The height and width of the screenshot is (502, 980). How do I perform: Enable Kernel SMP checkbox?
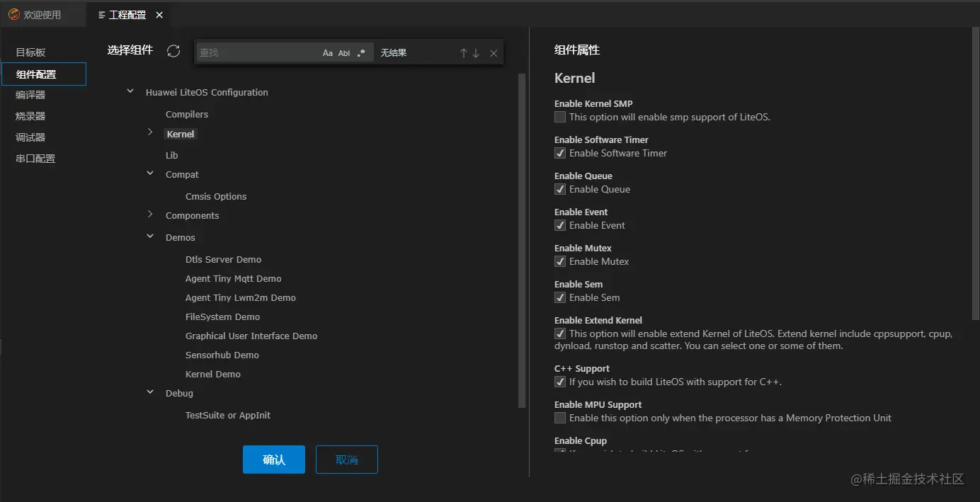(x=560, y=117)
